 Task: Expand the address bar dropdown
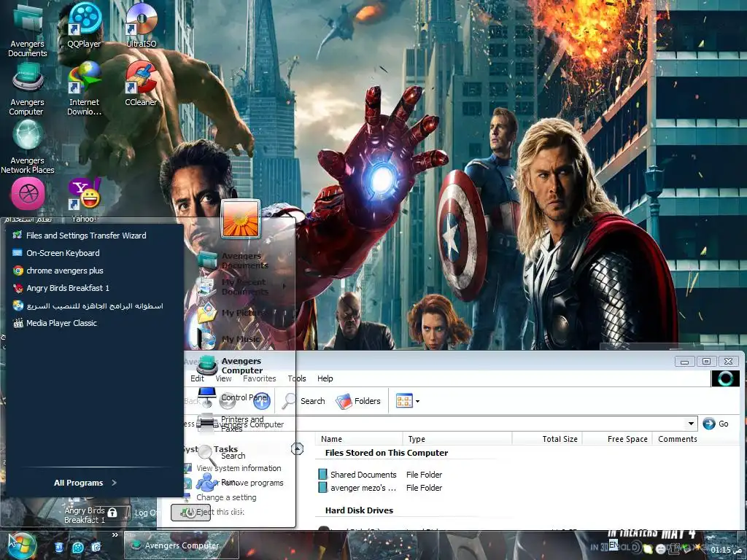[691, 424]
